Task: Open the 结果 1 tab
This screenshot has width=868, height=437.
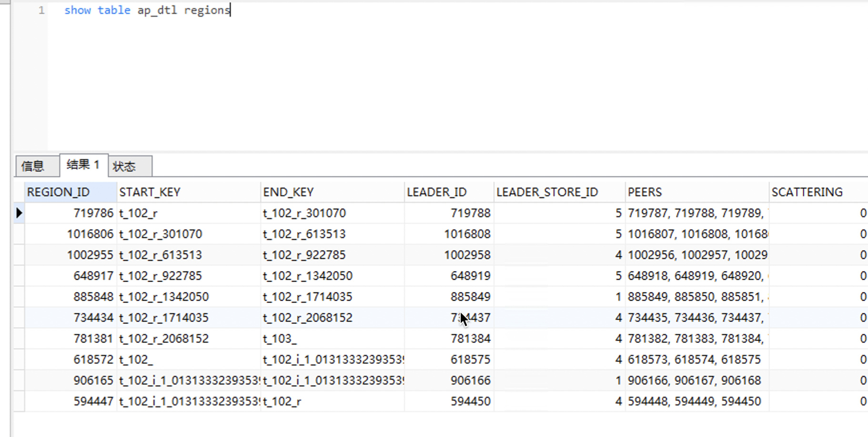Action: click(83, 165)
